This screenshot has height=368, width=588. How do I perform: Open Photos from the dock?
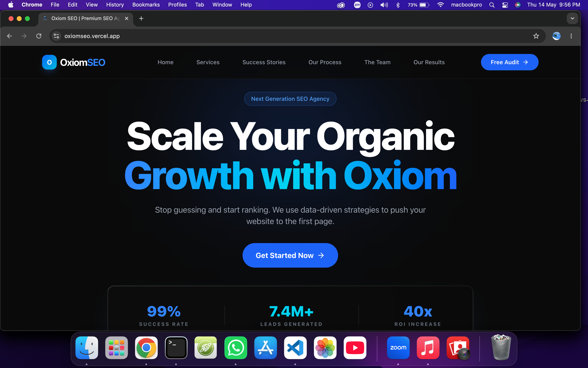pos(325,348)
